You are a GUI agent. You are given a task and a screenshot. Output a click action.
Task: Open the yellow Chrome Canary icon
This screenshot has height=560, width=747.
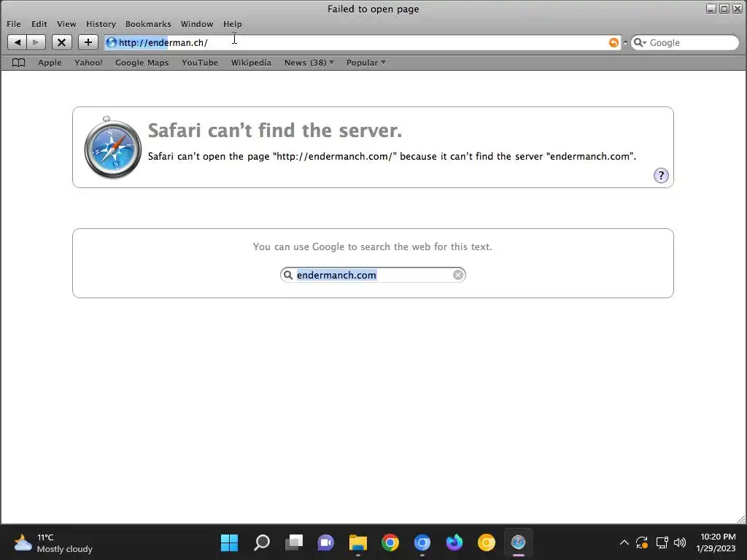(x=487, y=542)
